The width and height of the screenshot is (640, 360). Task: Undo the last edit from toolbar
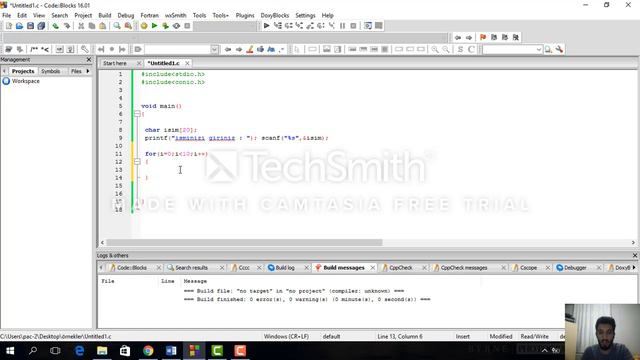tap(56, 26)
